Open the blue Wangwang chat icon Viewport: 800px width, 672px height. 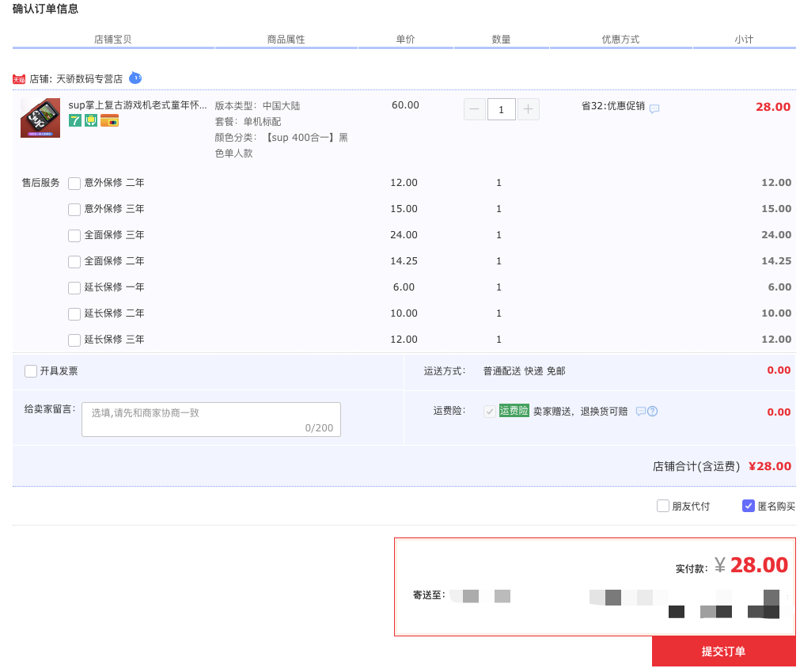pos(135,78)
